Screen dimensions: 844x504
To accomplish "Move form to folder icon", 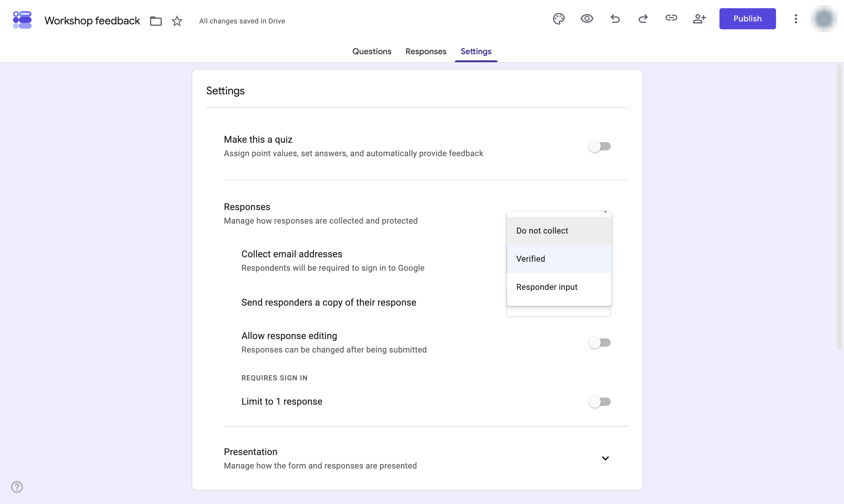I will pyautogui.click(x=156, y=21).
